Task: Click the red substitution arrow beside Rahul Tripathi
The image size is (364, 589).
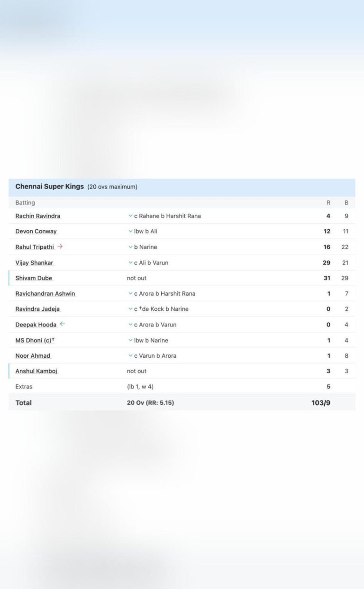Action: click(60, 246)
